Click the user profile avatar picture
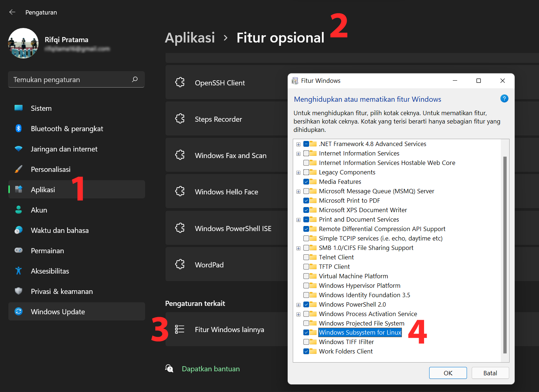Screen dimensions: 539x392 tap(23, 43)
